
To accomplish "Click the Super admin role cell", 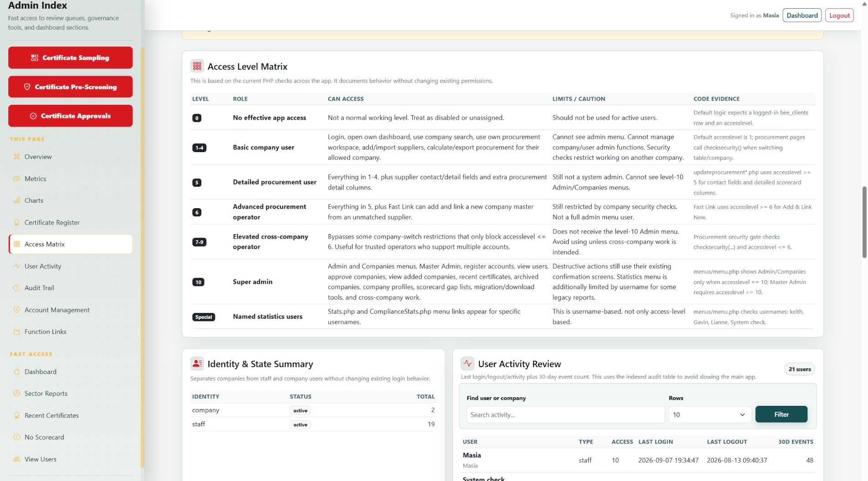I will (x=252, y=281).
